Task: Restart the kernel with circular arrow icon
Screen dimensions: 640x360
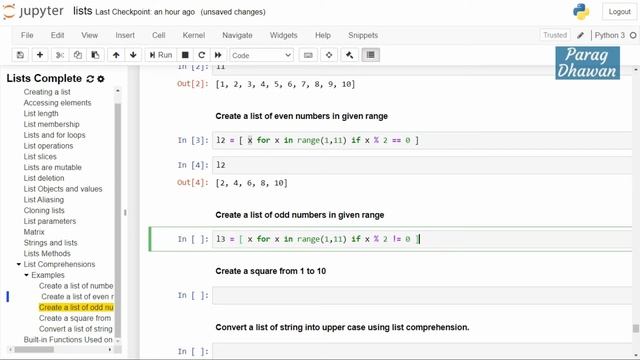Action: click(201, 55)
